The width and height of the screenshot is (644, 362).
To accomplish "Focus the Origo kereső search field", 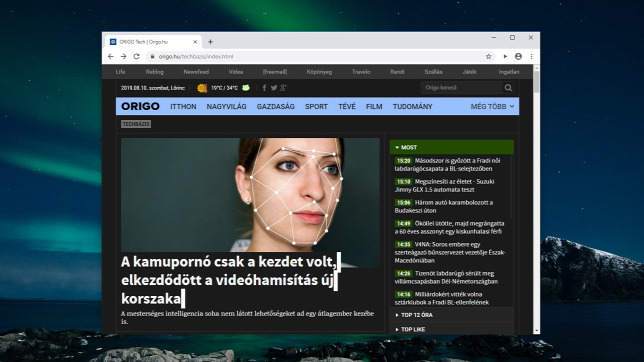I will click(462, 88).
